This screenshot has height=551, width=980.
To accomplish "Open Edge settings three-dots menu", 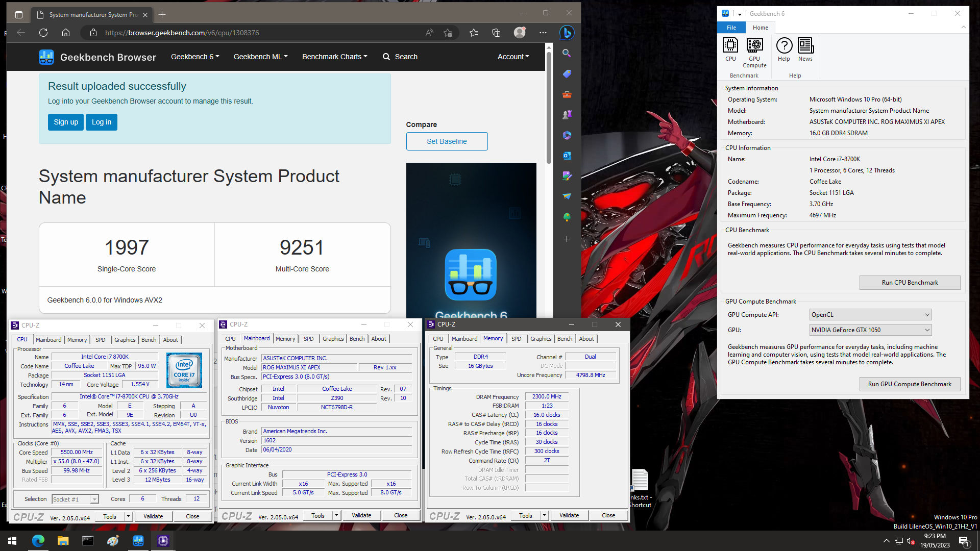I will 543,33.
